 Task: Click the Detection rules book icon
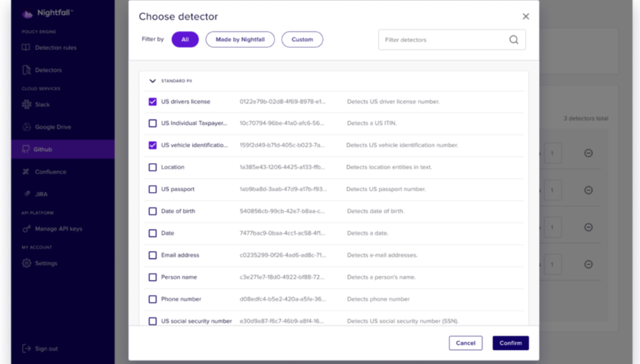26,47
